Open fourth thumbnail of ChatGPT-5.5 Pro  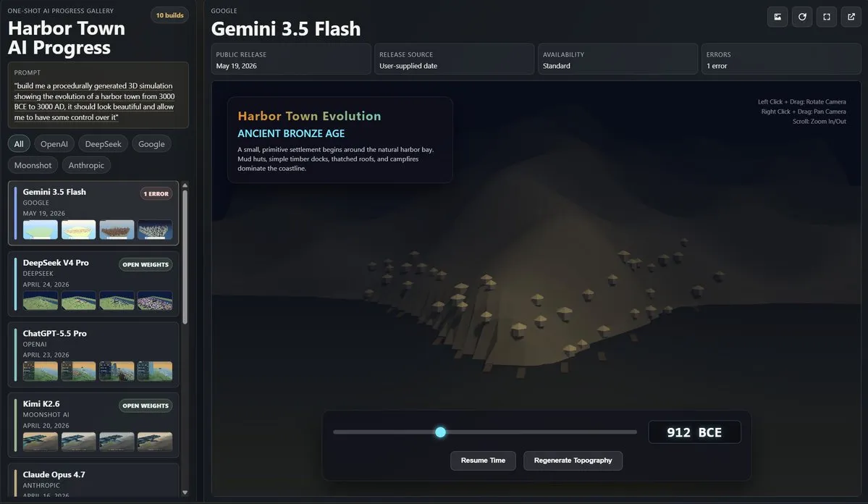[x=155, y=371]
